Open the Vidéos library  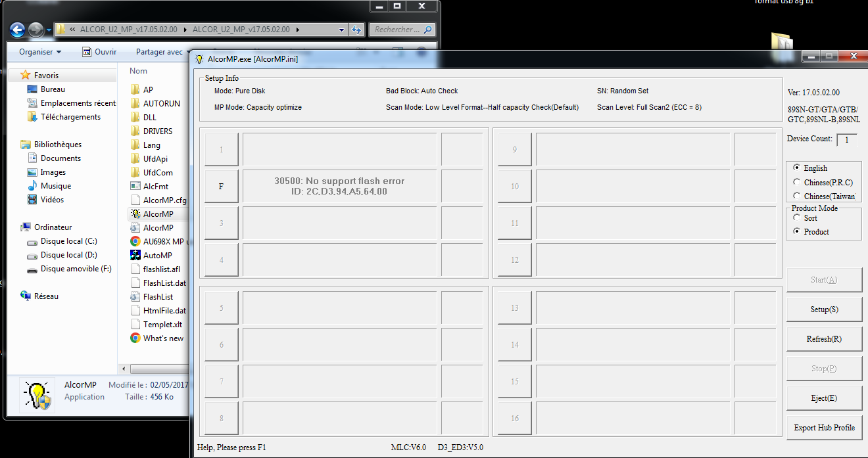pyautogui.click(x=46, y=200)
